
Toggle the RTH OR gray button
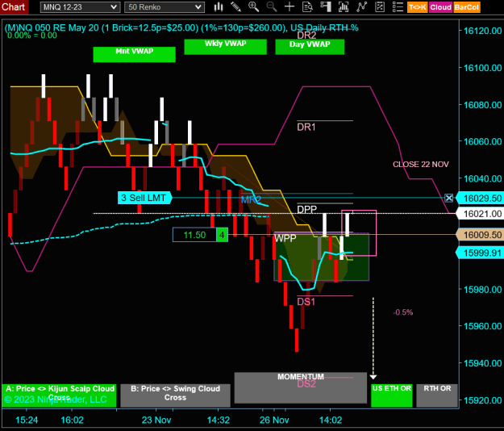437,395
